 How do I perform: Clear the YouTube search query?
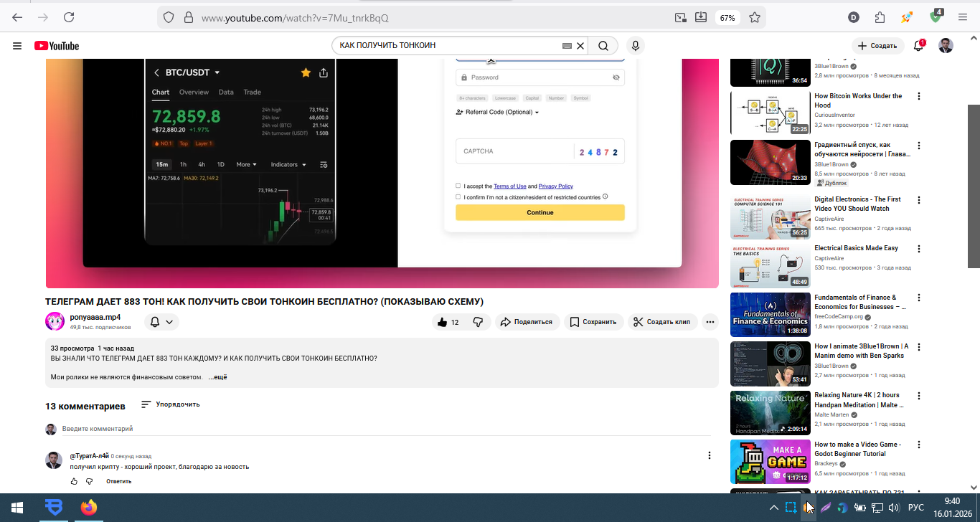pyautogui.click(x=580, y=46)
